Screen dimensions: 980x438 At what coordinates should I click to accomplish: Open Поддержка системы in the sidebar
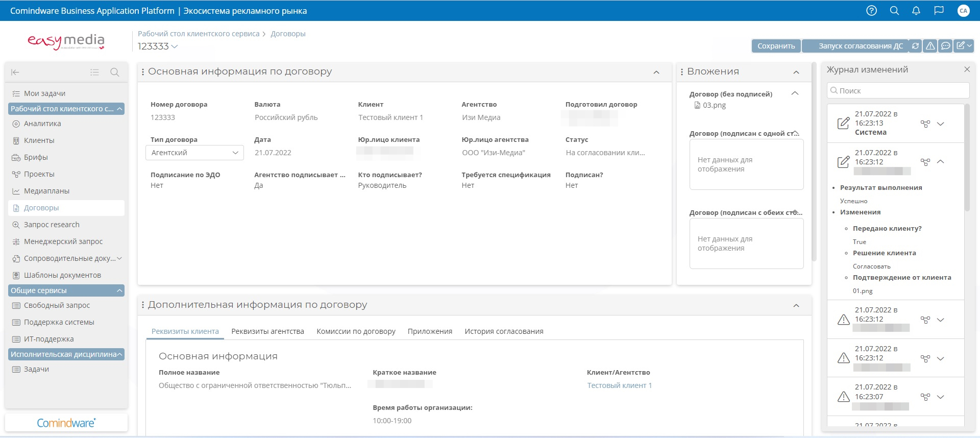click(66, 322)
